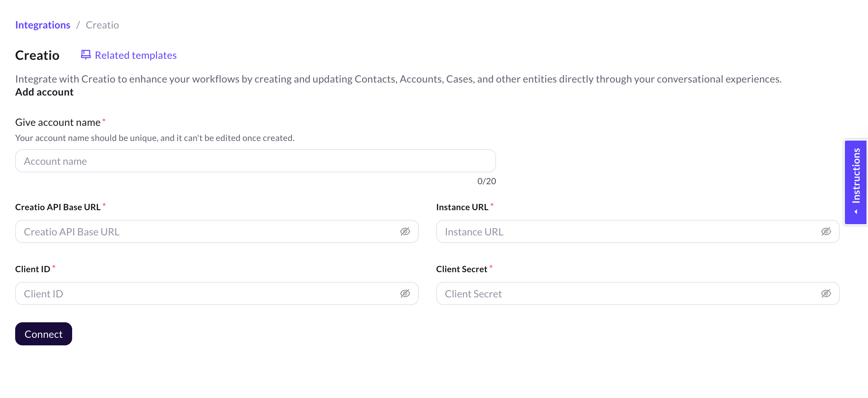Select the Instance URL text box
Viewport: 868px width, 398px height.
(628, 231)
